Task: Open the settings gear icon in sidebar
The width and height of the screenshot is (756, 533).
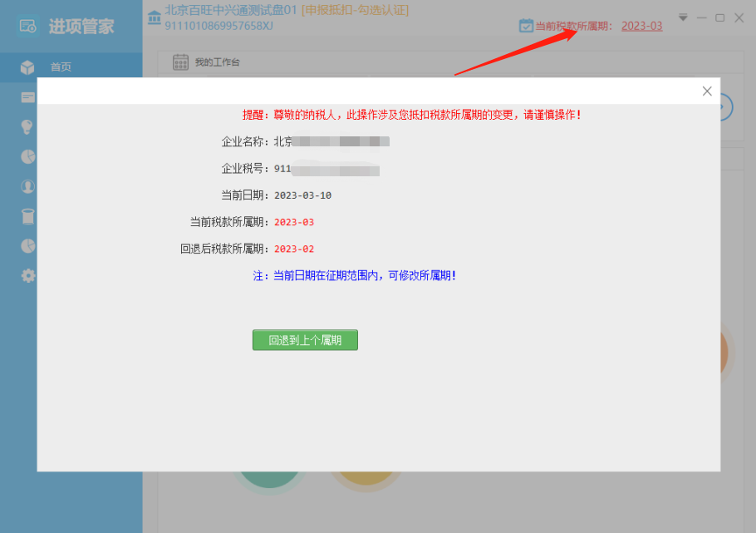Action: point(28,275)
